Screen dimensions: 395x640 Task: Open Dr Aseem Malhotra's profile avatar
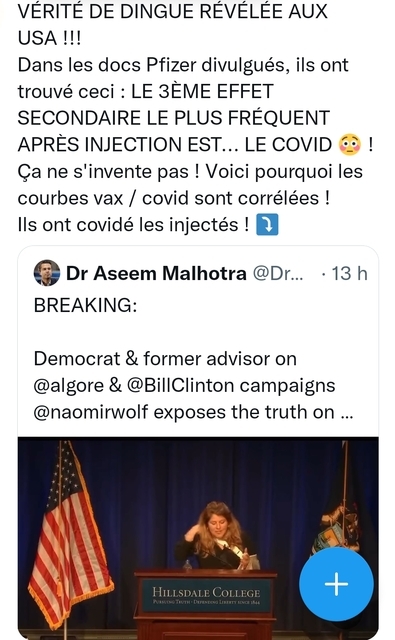pyautogui.click(x=47, y=273)
